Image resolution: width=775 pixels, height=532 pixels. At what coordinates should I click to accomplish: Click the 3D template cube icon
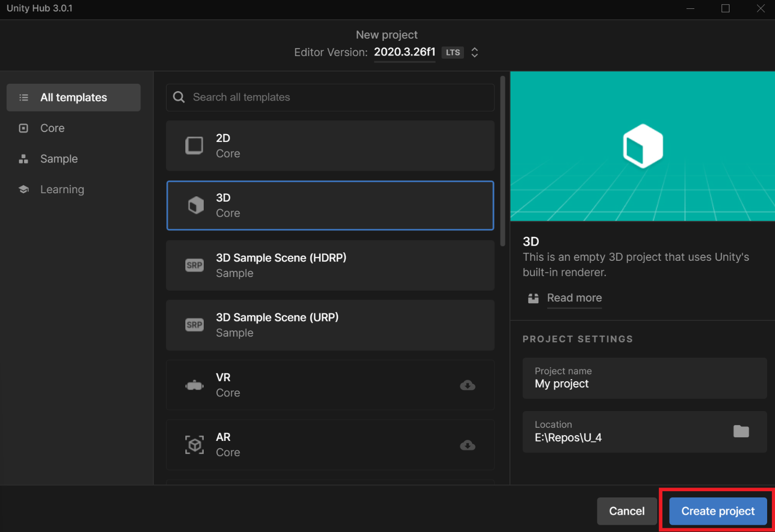click(195, 205)
